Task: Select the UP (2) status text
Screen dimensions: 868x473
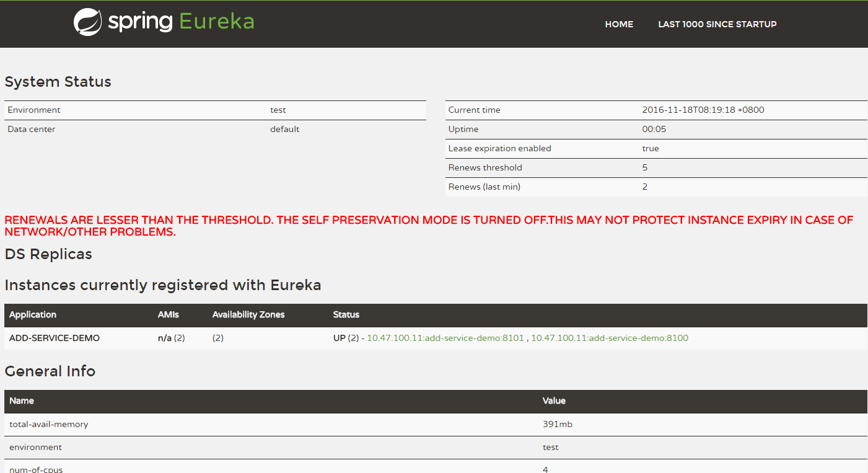Action: click(x=346, y=338)
